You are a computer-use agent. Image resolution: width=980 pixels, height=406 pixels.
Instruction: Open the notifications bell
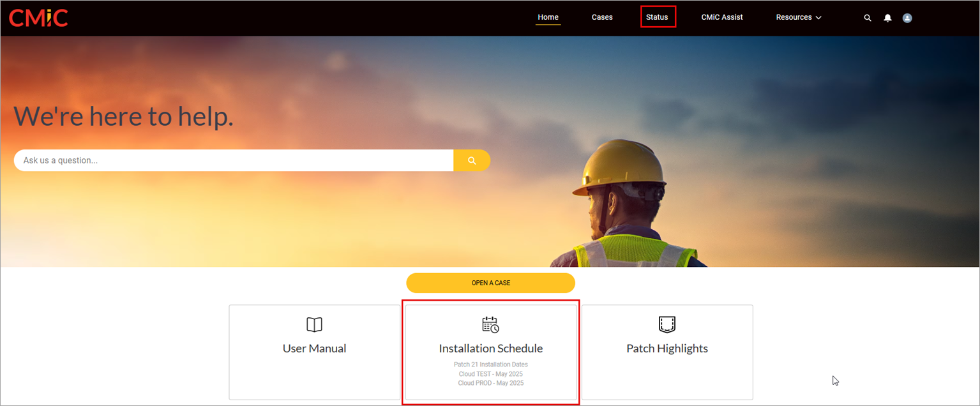887,17
